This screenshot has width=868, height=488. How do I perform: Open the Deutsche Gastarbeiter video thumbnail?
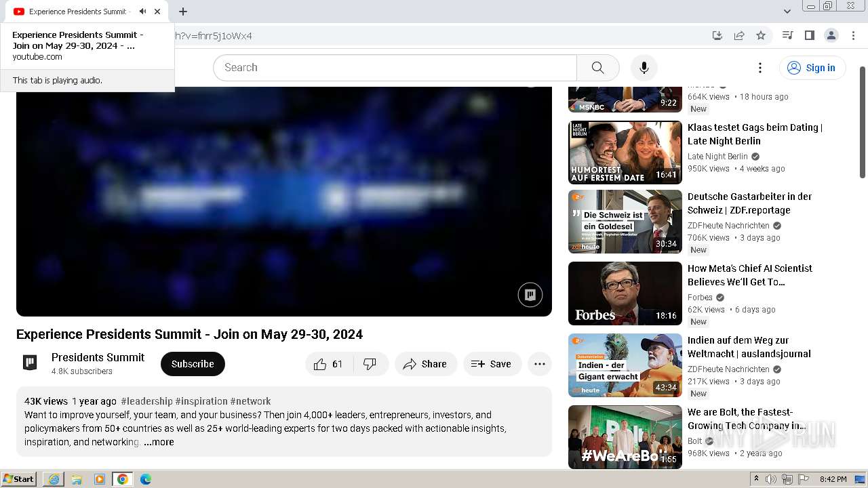625,222
